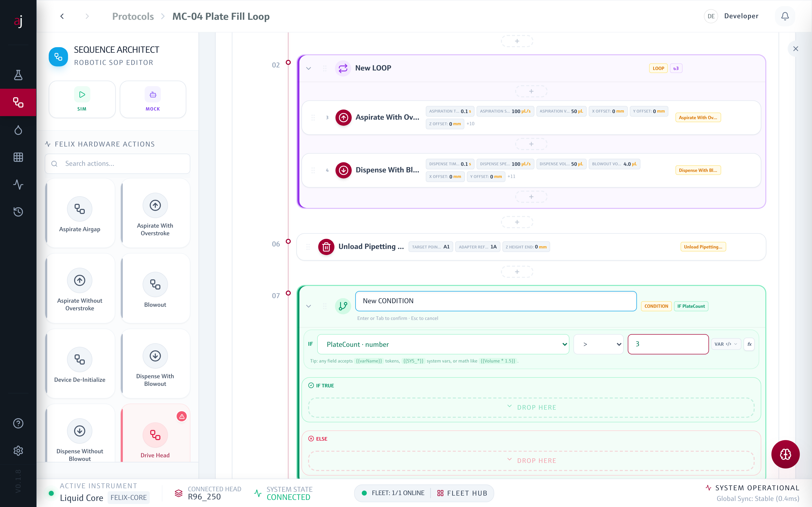The height and width of the screenshot is (507, 812).
Task: Open the grid plates sidebar icon
Action: pos(18,157)
